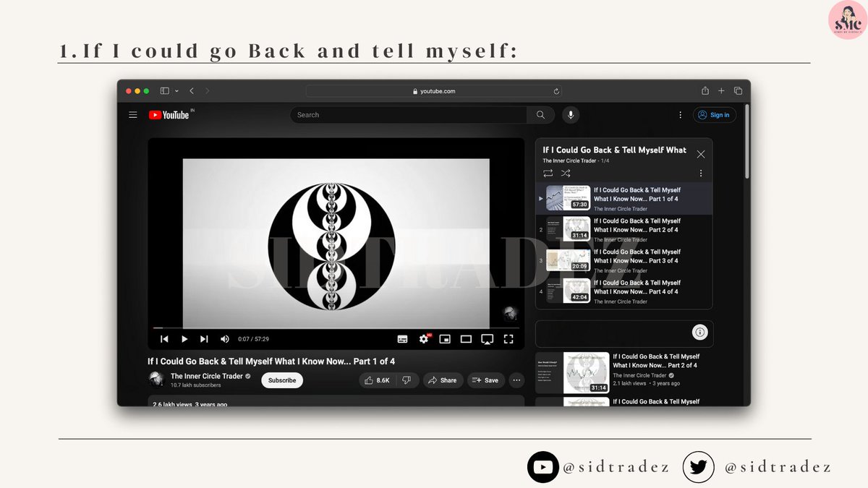Start voice search with microphone icon
The width and height of the screenshot is (868, 488).
click(x=571, y=115)
